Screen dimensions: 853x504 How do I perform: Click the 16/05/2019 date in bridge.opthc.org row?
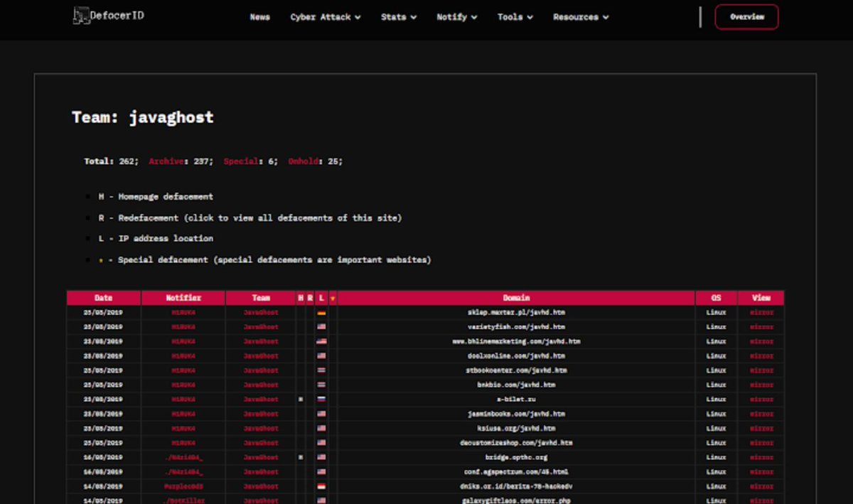[x=104, y=457]
